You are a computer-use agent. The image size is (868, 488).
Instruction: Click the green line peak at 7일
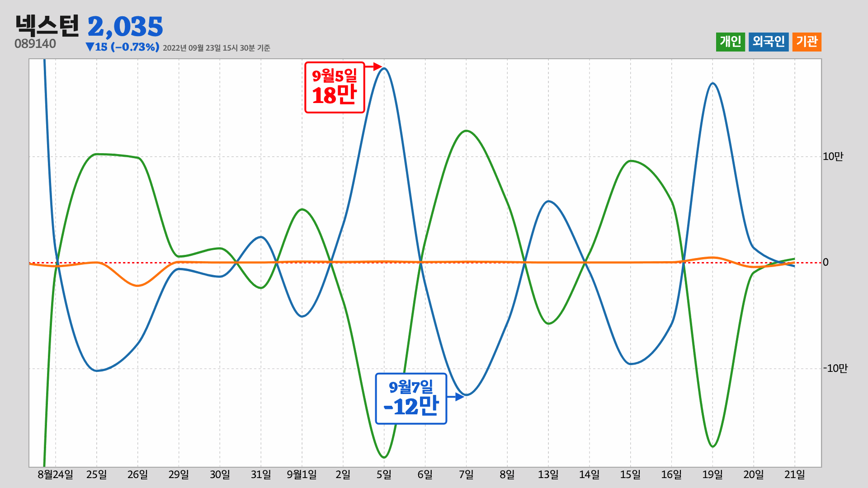point(466,131)
